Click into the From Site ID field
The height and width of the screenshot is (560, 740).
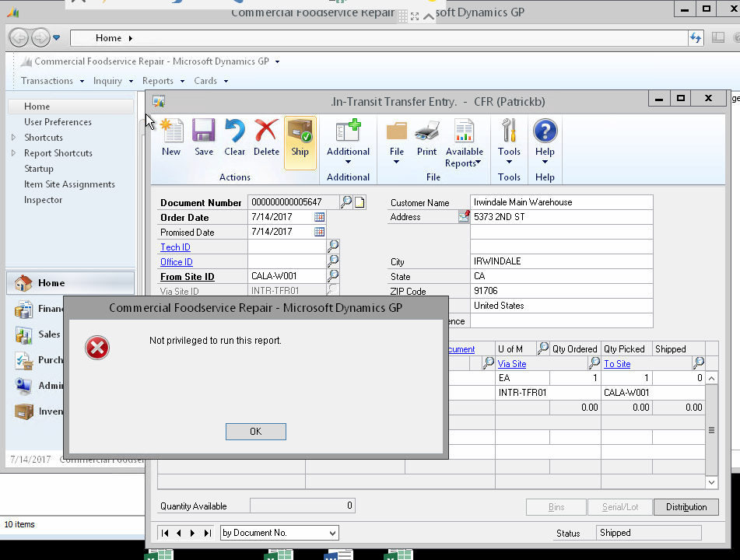[x=287, y=276]
